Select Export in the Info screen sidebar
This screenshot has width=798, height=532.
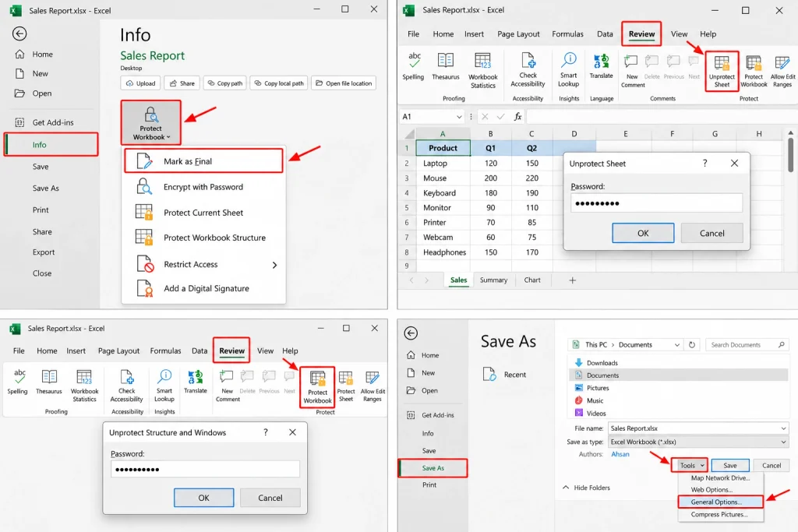pyautogui.click(x=44, y=252)
